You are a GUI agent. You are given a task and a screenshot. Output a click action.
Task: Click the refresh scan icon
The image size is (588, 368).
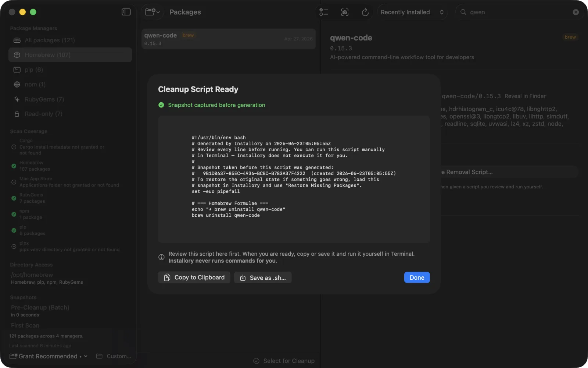[365, 12]
